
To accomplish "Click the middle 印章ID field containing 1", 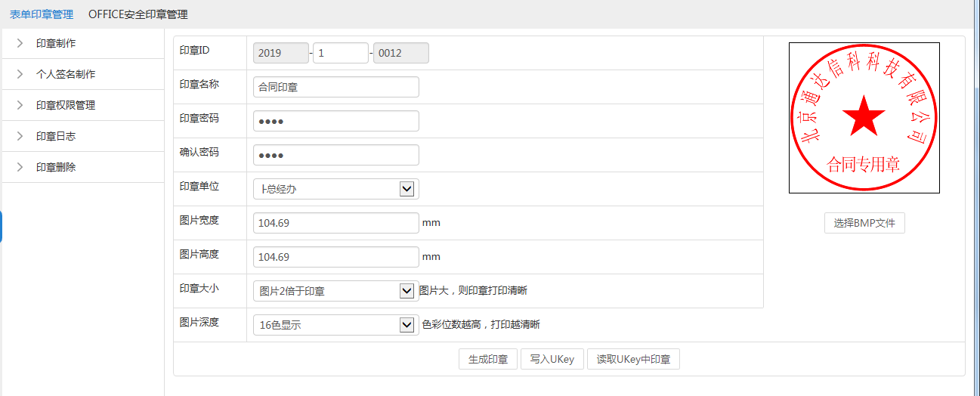I will point(340,53).
